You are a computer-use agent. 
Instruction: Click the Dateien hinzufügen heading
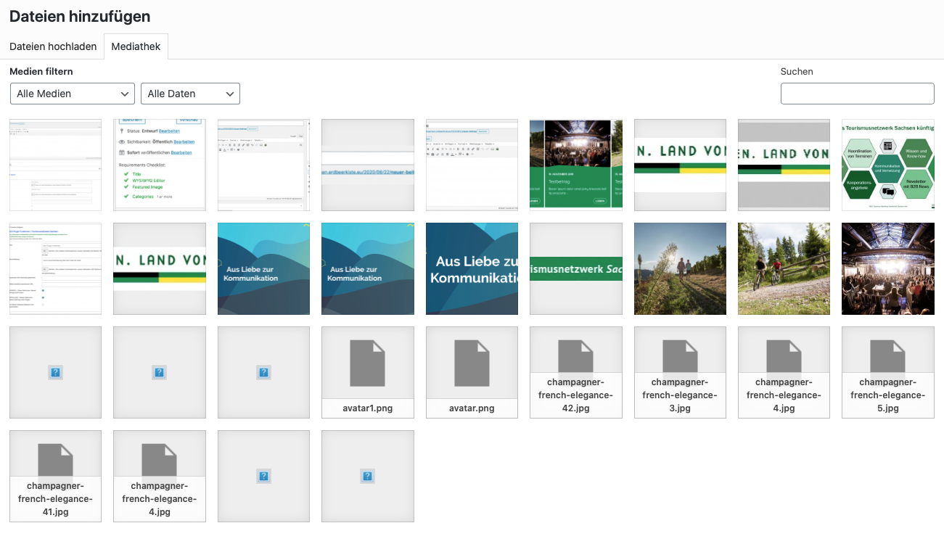(80, 16)
